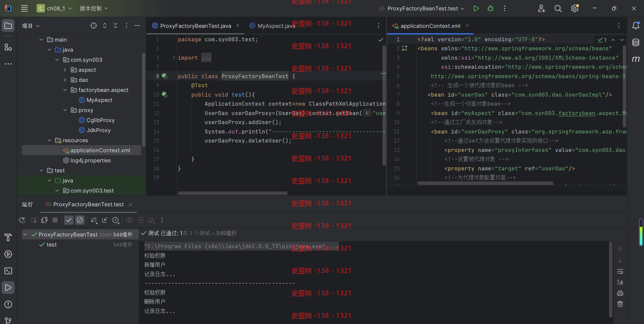Open test history clock icon
This screenshot has height=324, width=644.
116,220
